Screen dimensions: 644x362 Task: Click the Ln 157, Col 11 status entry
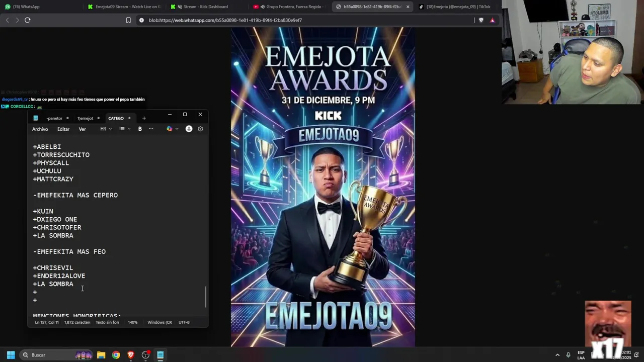[x=47, y=322]
